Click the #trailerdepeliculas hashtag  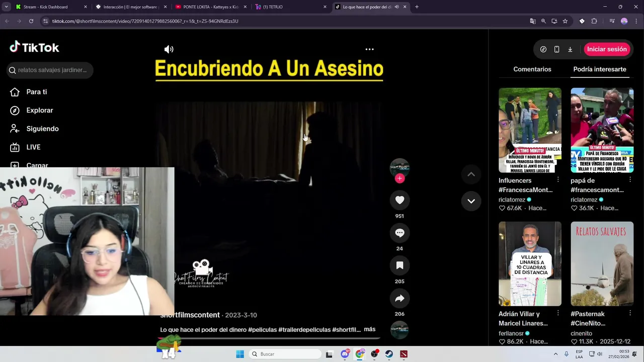(x=304, y=330)
